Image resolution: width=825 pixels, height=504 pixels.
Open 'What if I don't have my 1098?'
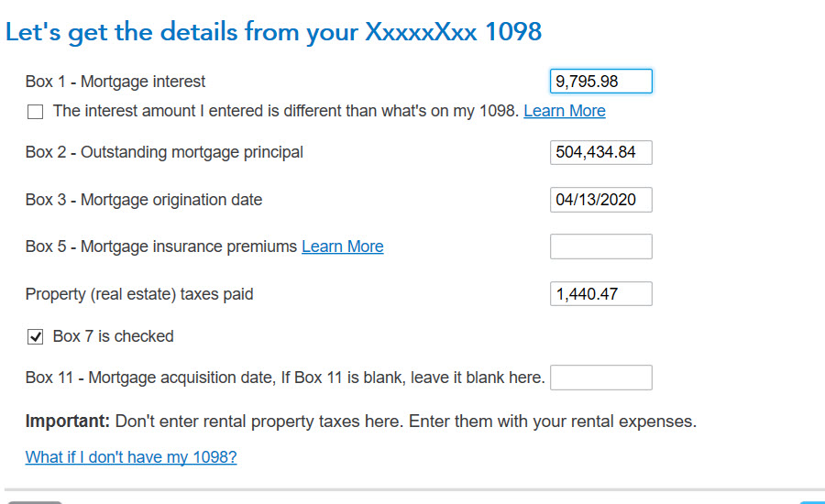[131, 457]
